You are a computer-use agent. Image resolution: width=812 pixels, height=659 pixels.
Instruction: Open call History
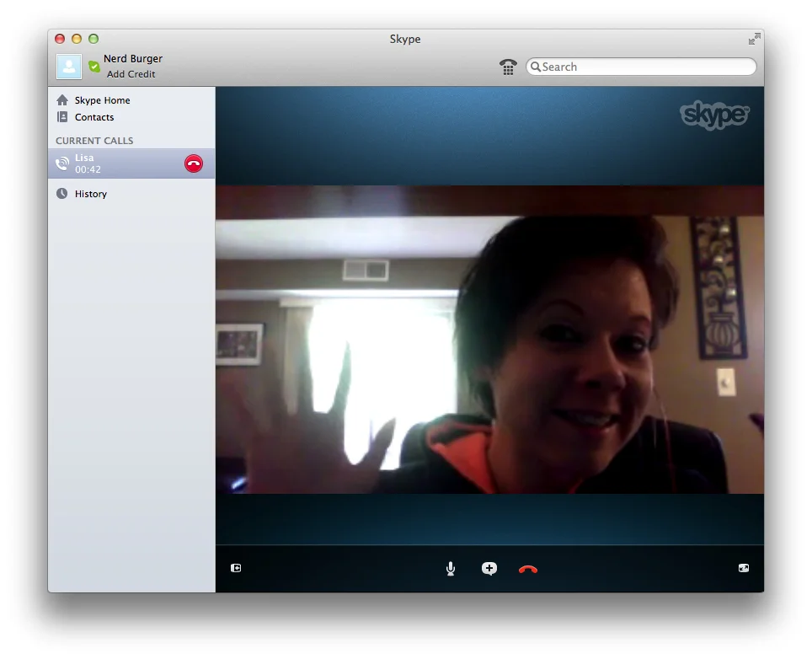[91, 194]
